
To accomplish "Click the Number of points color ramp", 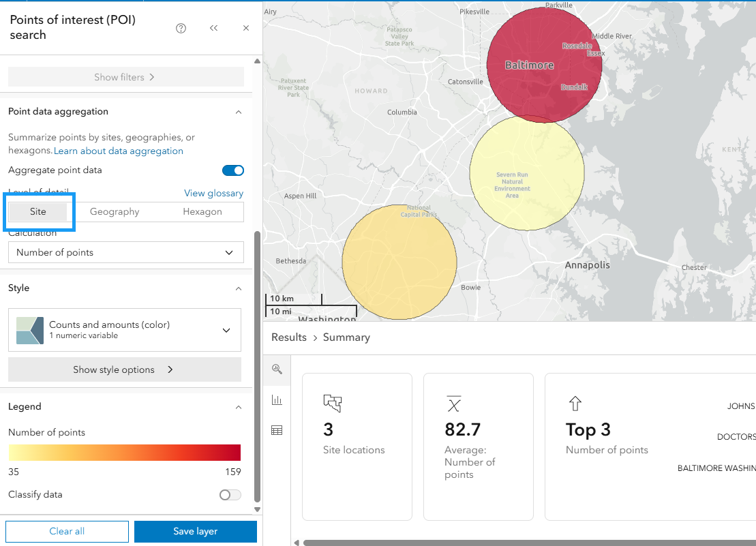I will point(125,453).
